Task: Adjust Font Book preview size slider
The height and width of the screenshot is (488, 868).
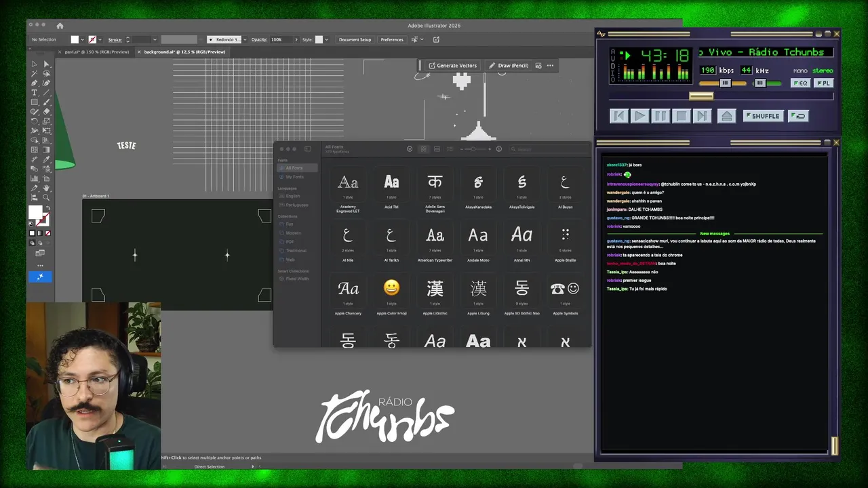Action: click(475, 149)
